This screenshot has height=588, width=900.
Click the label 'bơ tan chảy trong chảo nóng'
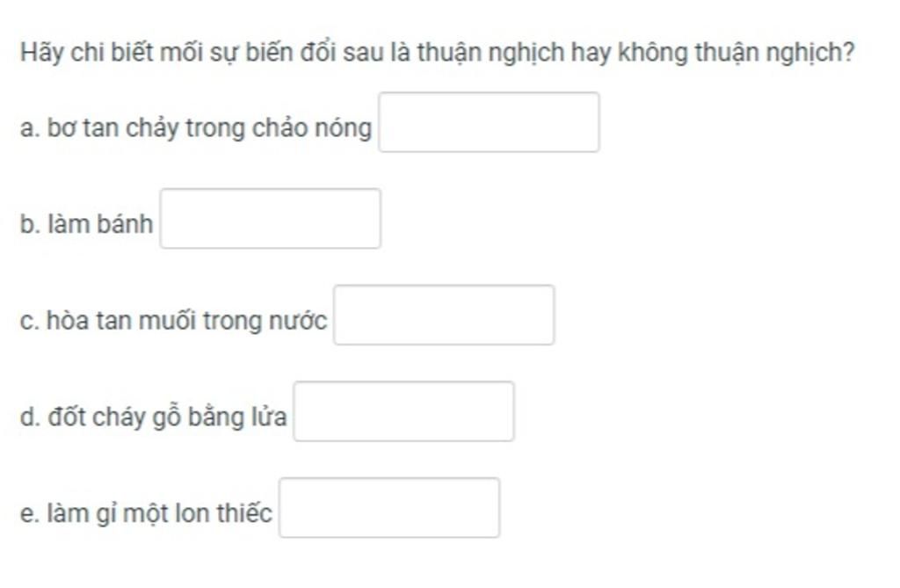(x=209, y=128)
